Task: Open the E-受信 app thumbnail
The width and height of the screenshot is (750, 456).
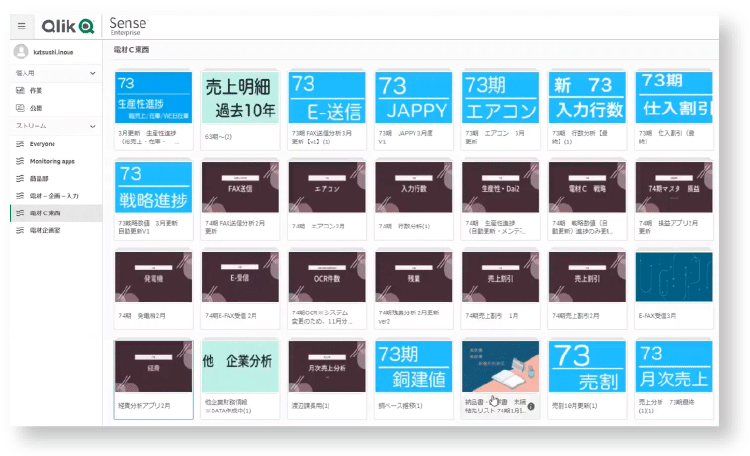Action: click(x=240, y=277)
